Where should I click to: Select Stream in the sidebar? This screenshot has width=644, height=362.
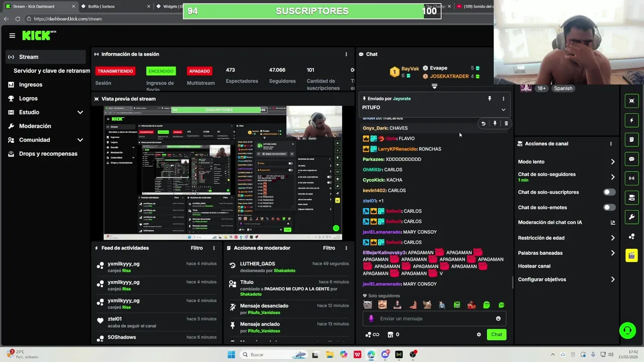pos(46,57)
